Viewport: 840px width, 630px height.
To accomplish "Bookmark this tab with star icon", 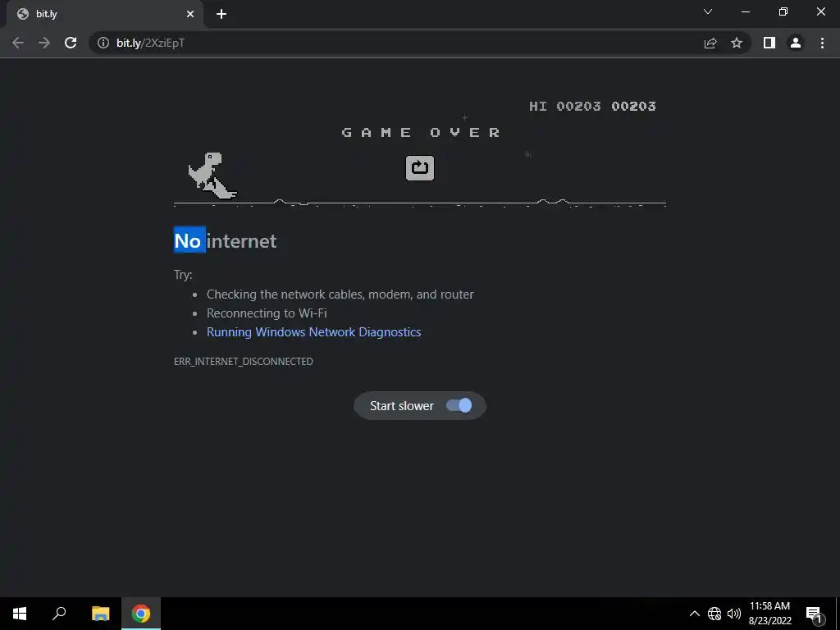I will pyautogui.click(x=737, y=43).
